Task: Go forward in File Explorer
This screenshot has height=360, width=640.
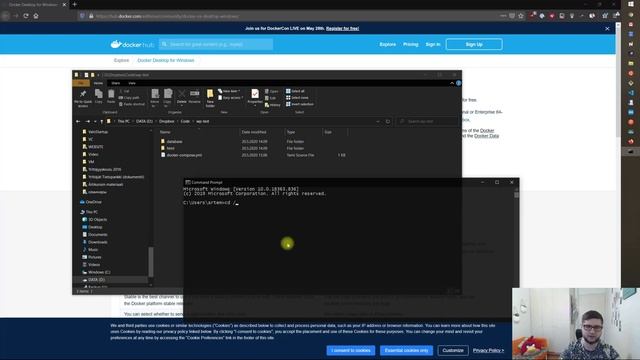Action: [x=87, y=121]
